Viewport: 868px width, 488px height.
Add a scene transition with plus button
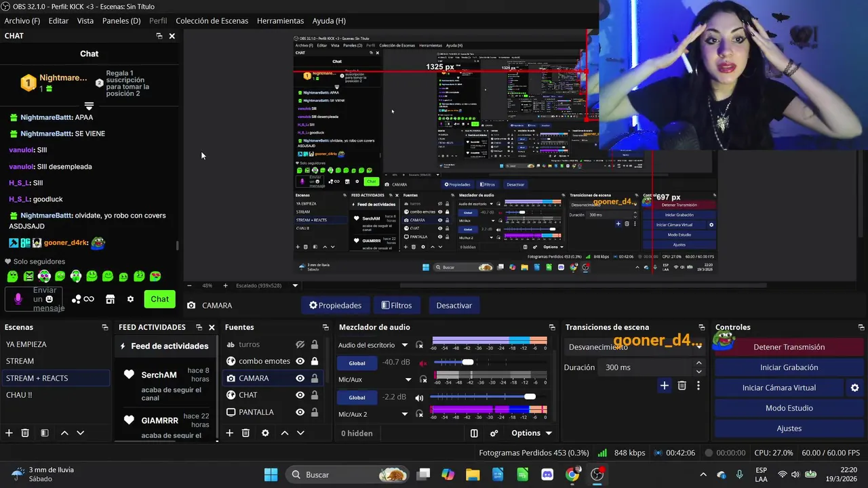tap(665, 386)
